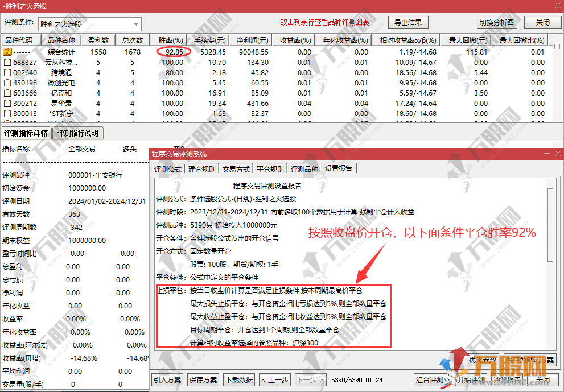Switch to the 评测指标说明 tab
The image size is (564, 392).
click(x=78, y=134)
